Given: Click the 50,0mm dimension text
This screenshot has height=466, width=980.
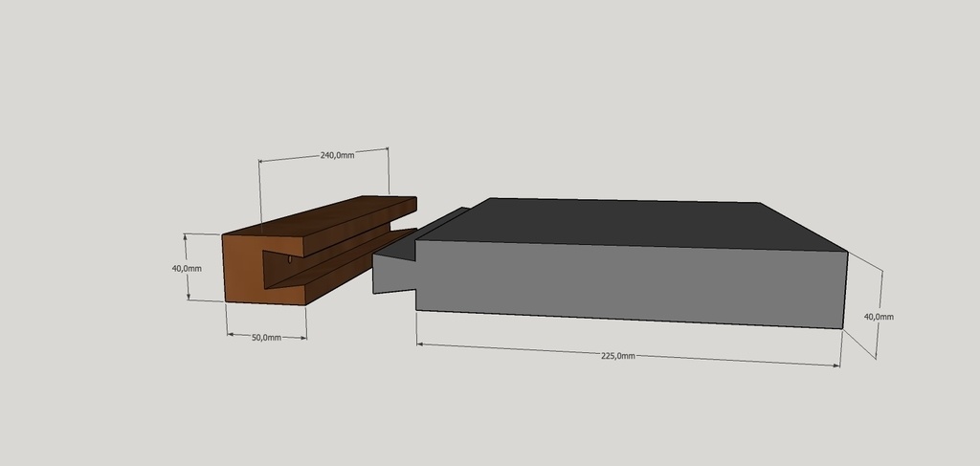Looking at the screenshot, I should click(x=267, y=337).
